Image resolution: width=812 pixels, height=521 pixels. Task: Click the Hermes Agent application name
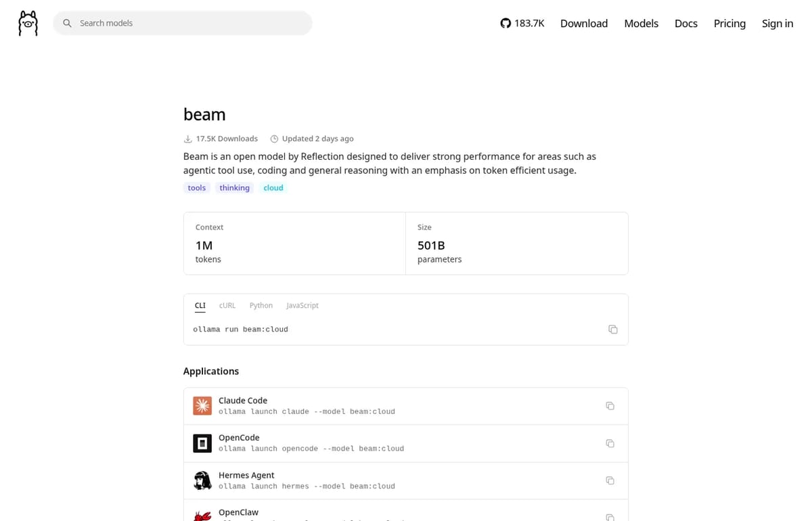tap(246, 475)
